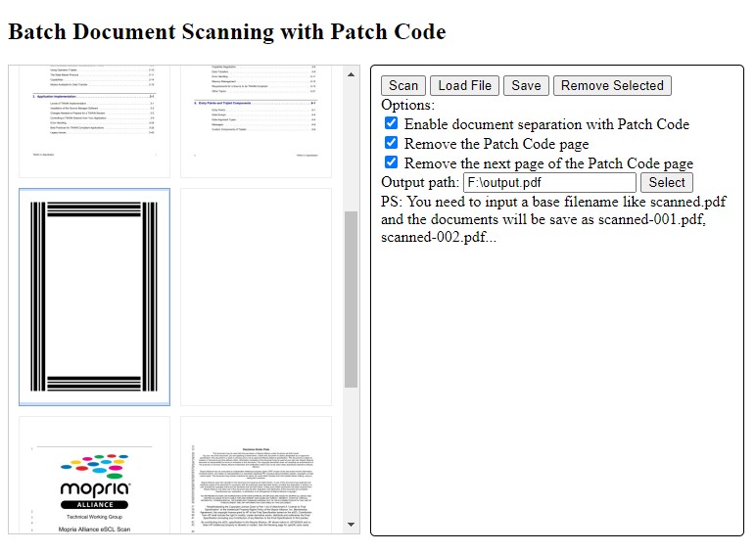
Task: Select the Application Implementation contents page thumbnail
Action: pyautogui.click(x=94, y=115)
